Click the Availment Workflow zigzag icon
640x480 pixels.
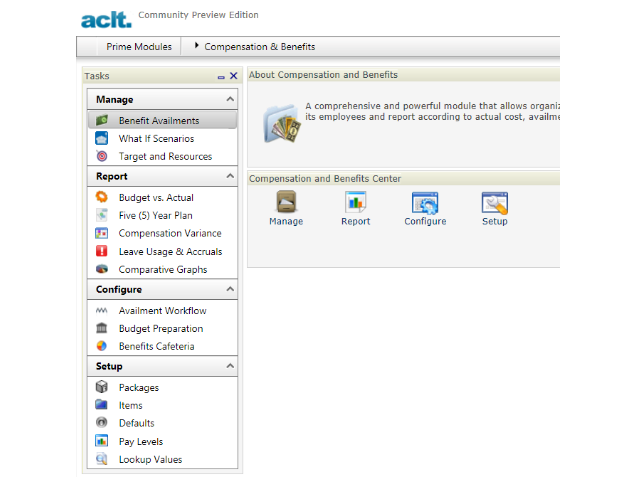[x=102, y=311]
